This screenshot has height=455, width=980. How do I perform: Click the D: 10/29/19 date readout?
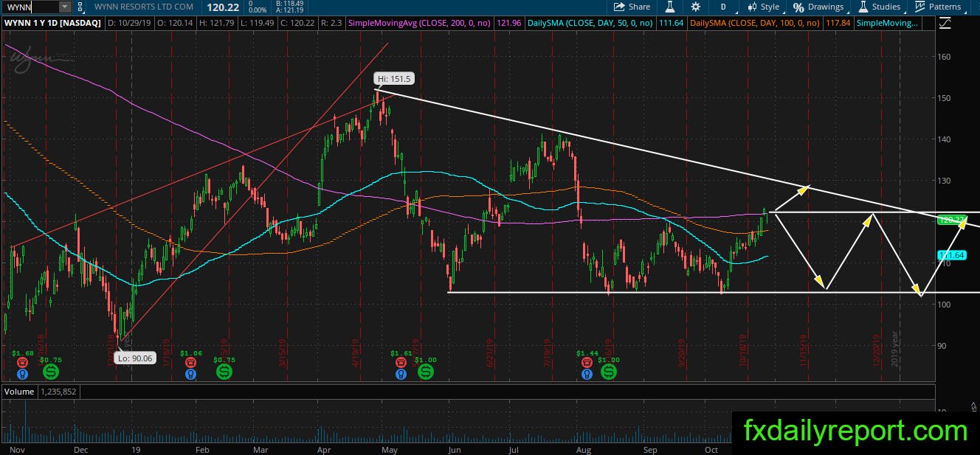(x=128, y=24)
